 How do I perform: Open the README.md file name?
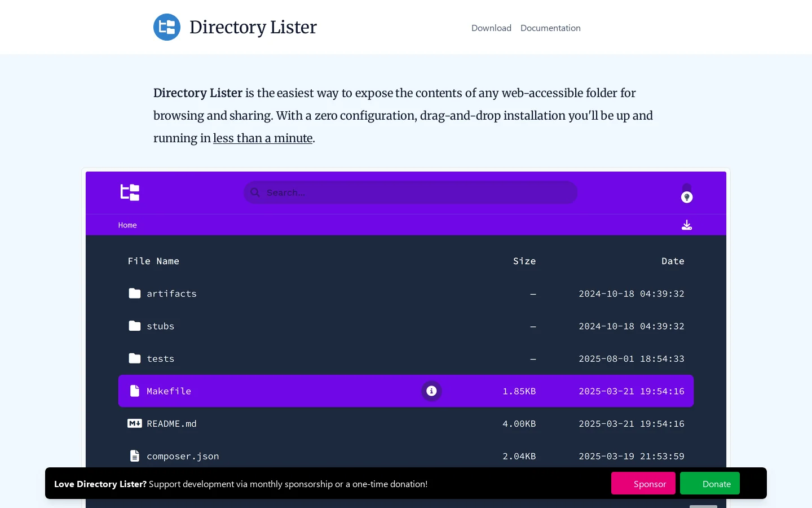(171, 423)
